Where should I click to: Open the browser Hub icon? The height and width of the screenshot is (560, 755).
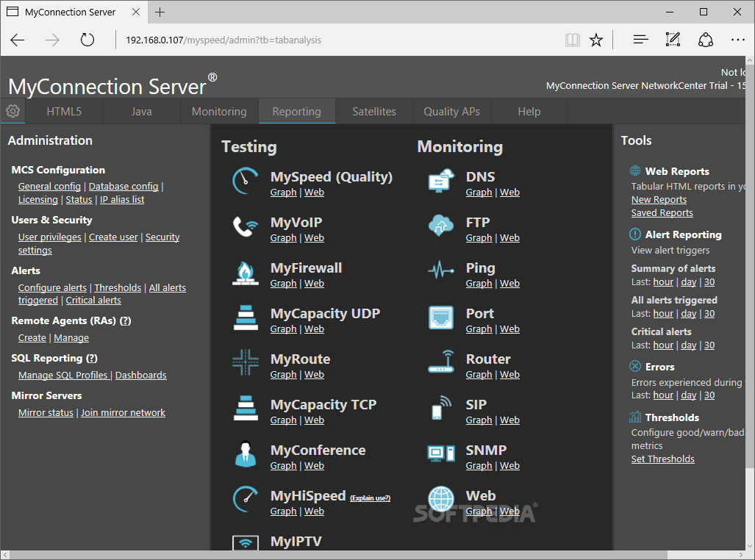[x=640, y=40]
